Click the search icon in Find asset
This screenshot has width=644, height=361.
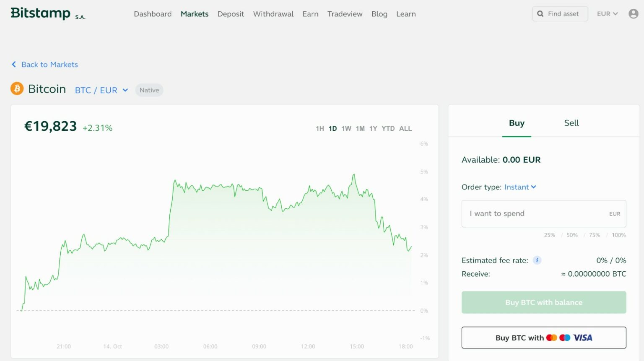pyautogui.click(x=541, y=13)
